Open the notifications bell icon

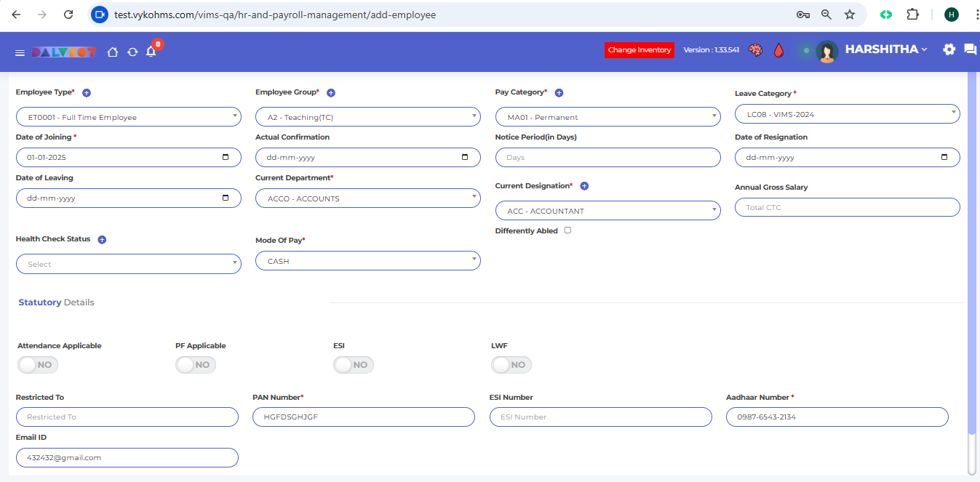pos(151,51)
